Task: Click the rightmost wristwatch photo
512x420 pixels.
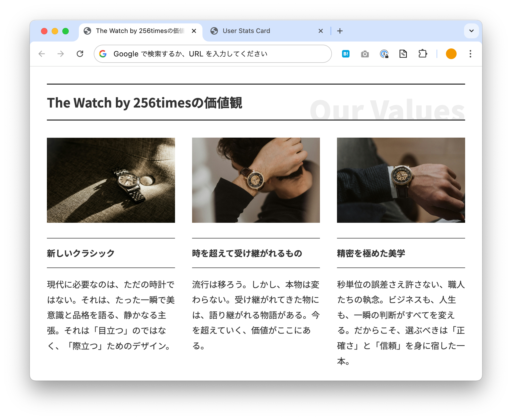Action: click(x=401, y=180)
